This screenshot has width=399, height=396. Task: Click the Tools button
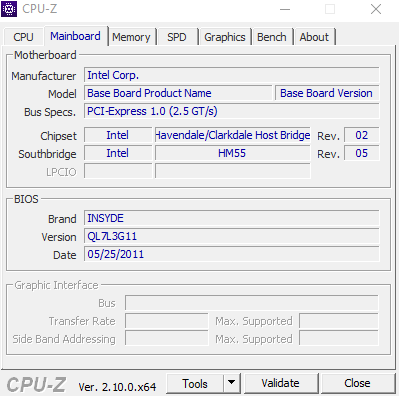[x=195, y=383]
